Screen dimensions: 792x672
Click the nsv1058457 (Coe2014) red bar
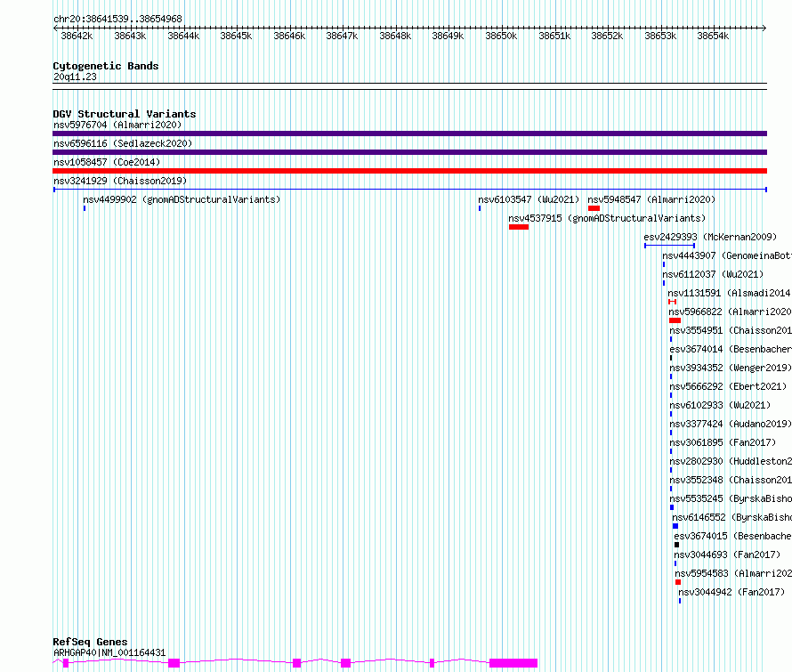pyautogui.click(x=409, y=171)
